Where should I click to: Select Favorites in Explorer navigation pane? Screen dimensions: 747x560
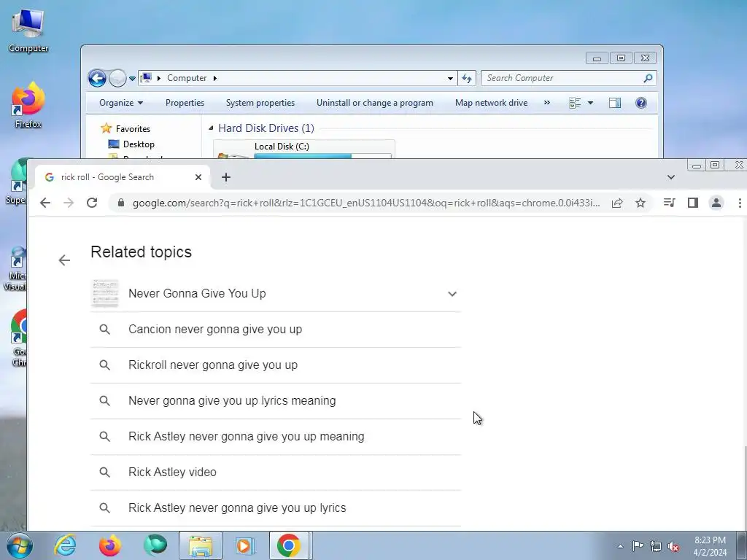pyautogui.click(x=133, y=128)
